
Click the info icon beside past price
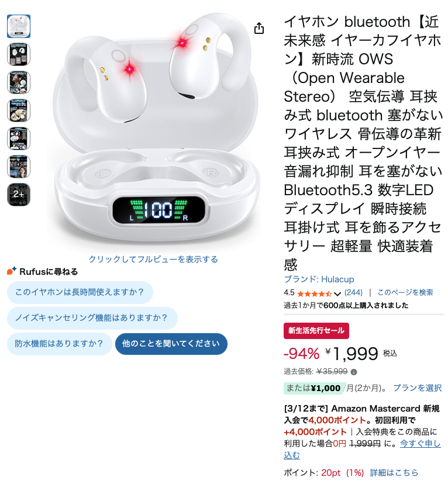(x=354, y=372)
